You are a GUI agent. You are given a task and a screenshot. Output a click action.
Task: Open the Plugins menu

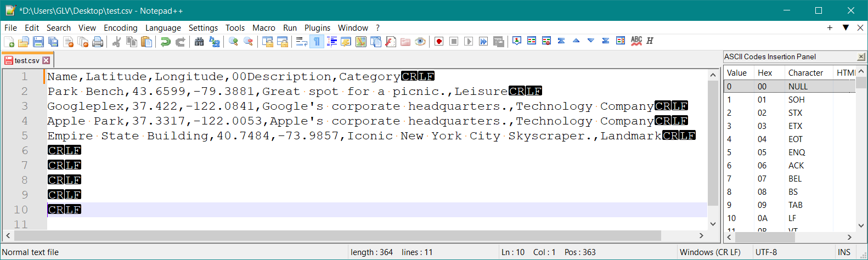coord(318,28)
